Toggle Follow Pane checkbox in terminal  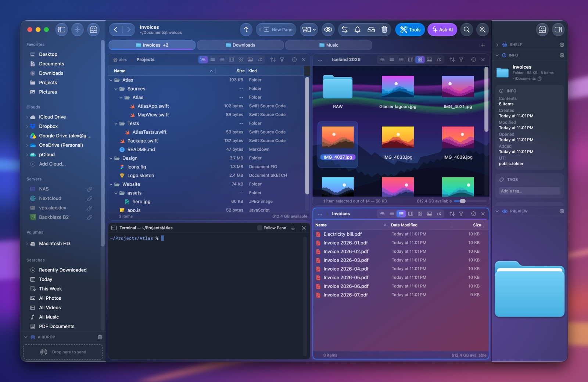pyautogui.click(x=259, y=228)
